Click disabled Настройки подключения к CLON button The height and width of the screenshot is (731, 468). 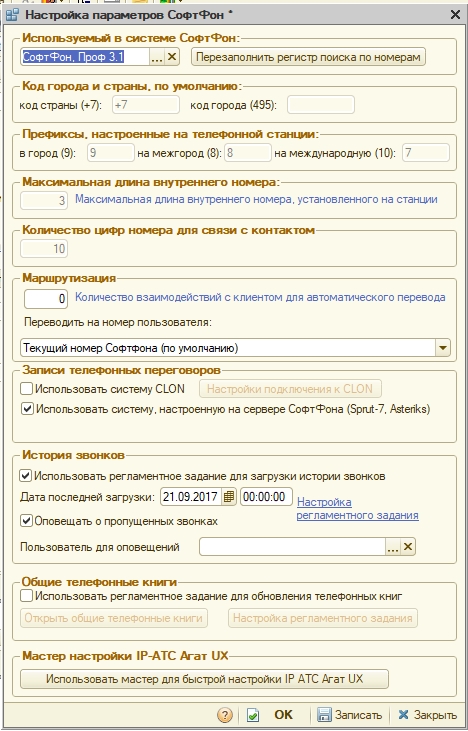point(290,389)
